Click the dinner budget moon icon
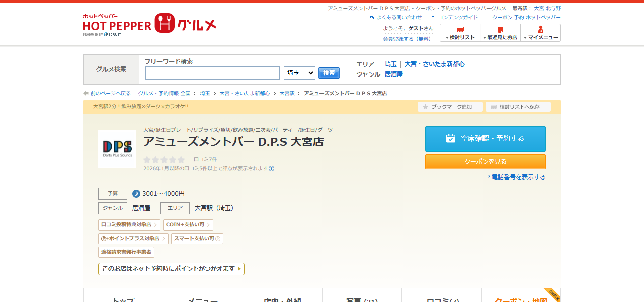644x302 pixels. click(136, 194)
